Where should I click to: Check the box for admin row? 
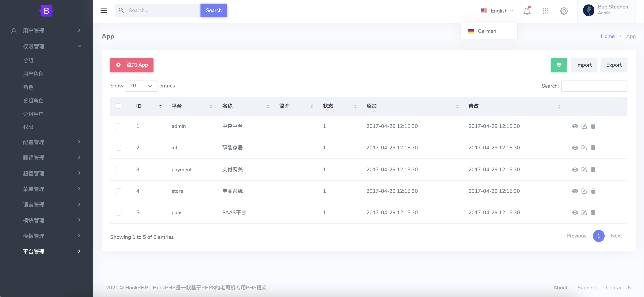[x=119, y=126]
